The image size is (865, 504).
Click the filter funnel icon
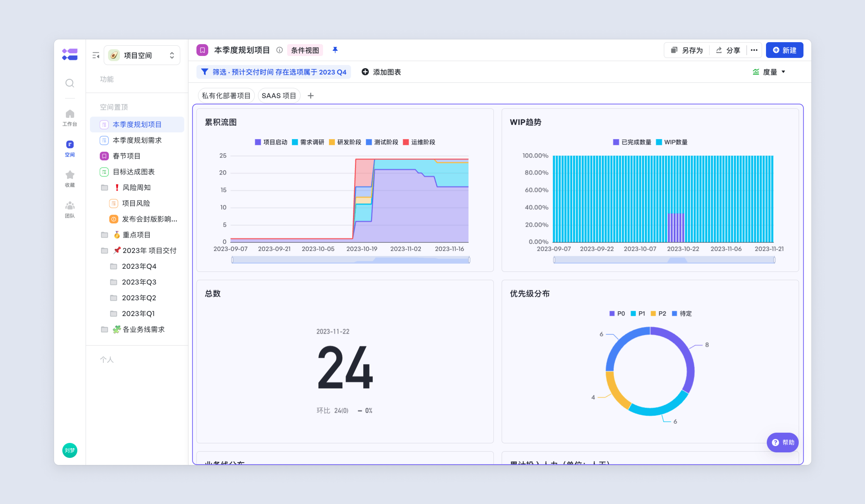point(205,72)
